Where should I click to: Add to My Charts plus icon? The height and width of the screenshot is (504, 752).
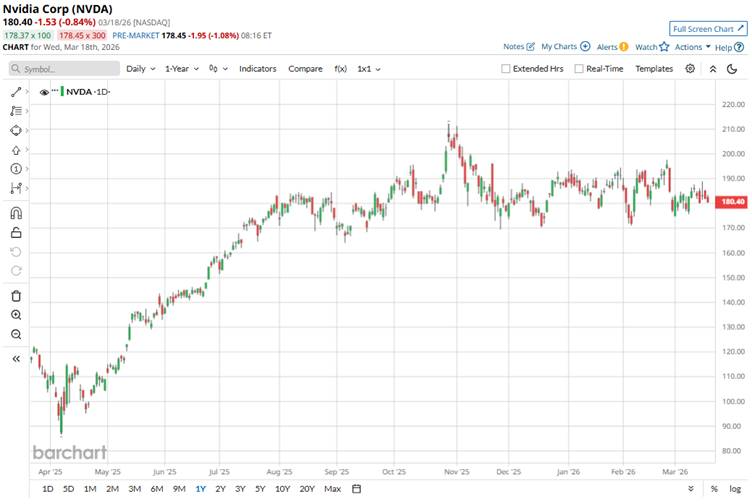(x=585, y=47)
